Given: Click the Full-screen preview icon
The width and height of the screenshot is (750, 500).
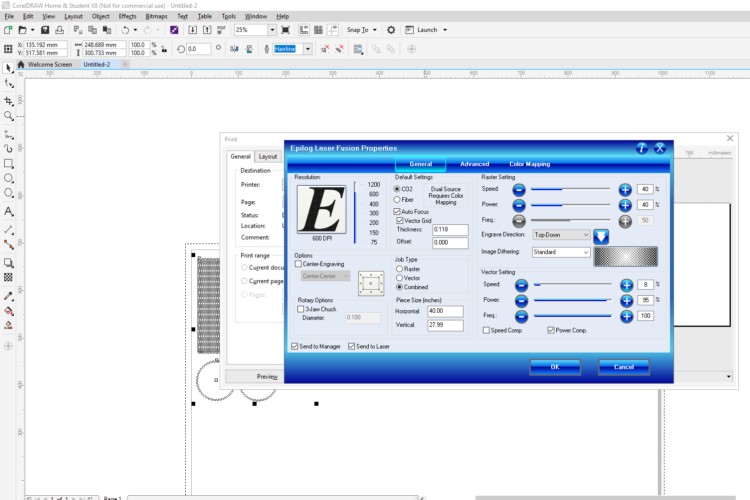Looking at the screenshot, I should 286,30.
